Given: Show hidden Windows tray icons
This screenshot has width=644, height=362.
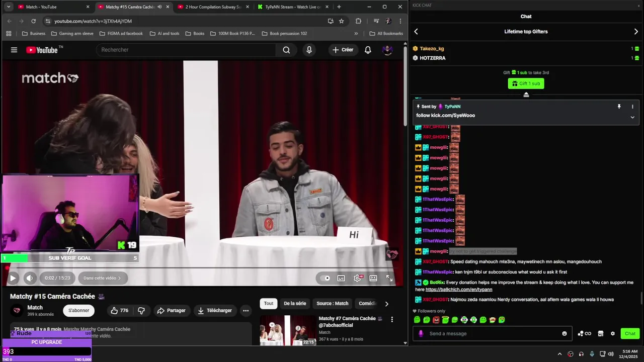Looking at the screenshot, I should pyautogui.click(x=559, y=354).
